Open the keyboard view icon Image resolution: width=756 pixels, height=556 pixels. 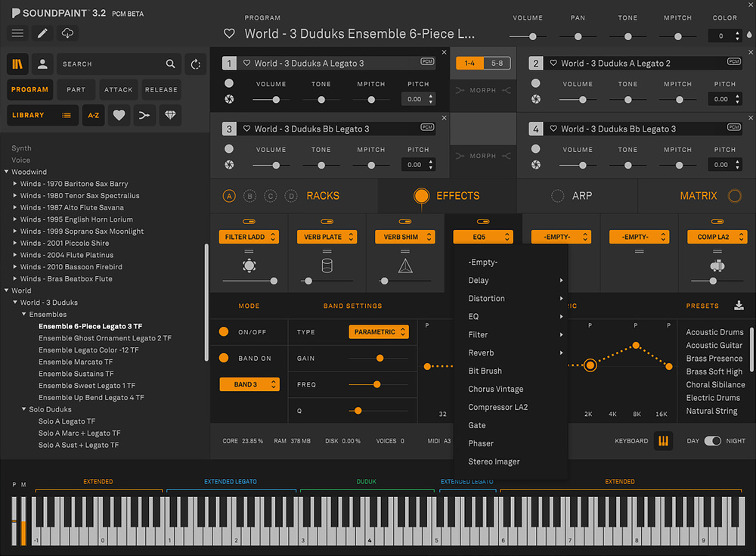(663, 441)
